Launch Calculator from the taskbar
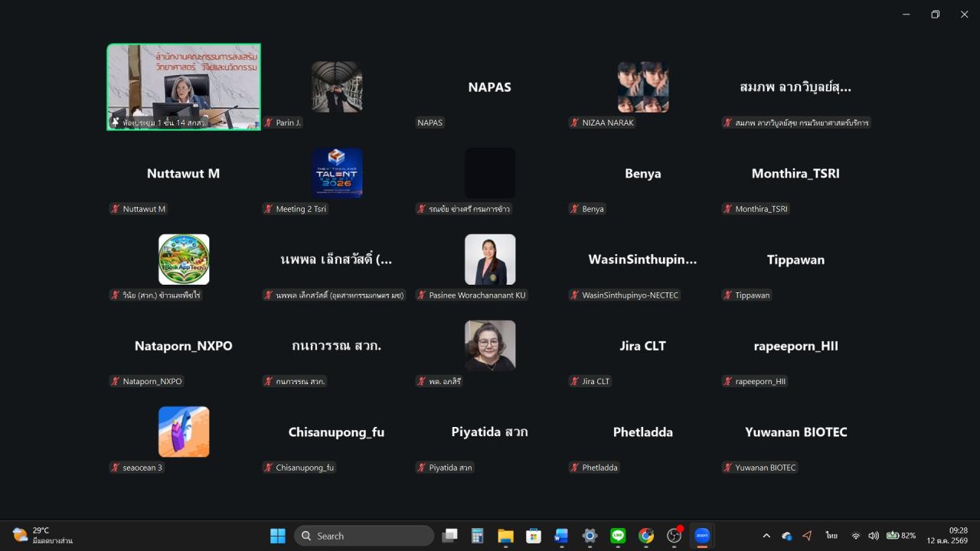The image size is (980, 551). 478,536
